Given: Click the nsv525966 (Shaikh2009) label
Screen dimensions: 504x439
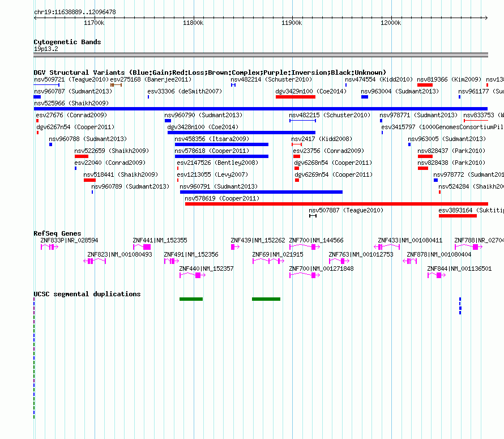Looking at the screenshot, I should click(x=71, y=103).
